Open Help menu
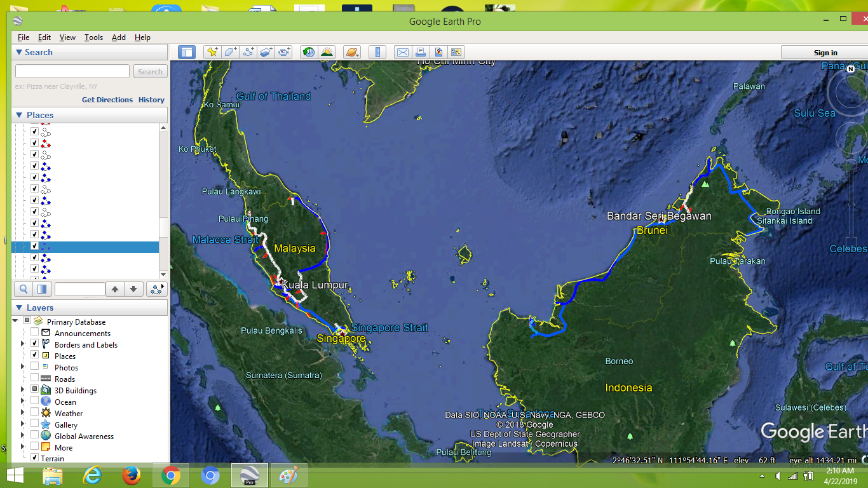 coord(142,37)
